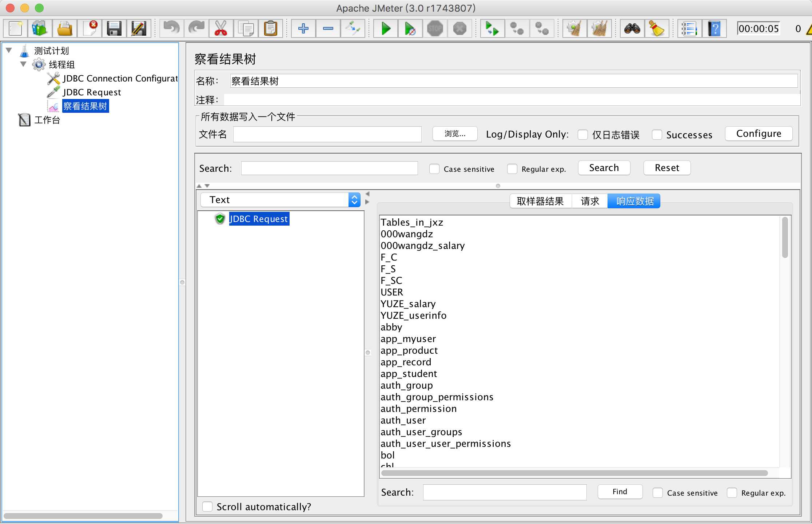This screenshot has width=812, height=524.
Task: Select the 取样器结果 tab
Action: pyautogui.click(x=539, y=201)
